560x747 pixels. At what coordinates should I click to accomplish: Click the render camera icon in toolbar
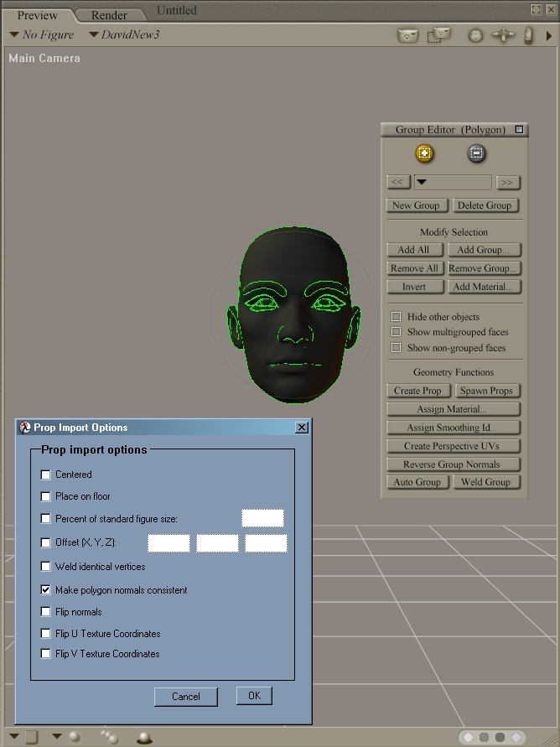(407, 35)
